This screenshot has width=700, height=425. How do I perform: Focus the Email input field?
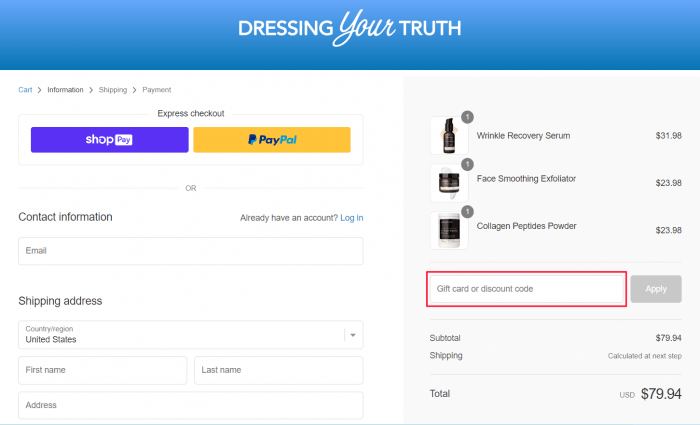pos(191,251)
